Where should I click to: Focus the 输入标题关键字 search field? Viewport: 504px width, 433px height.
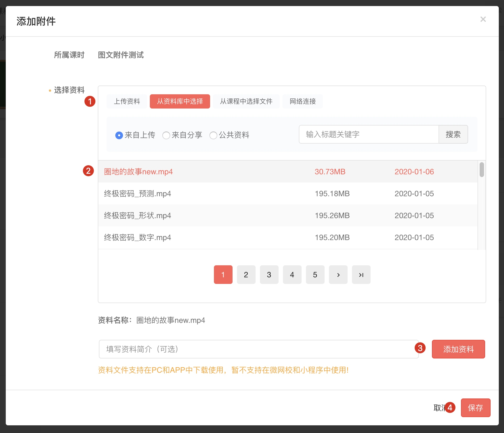tap(369, 134)
